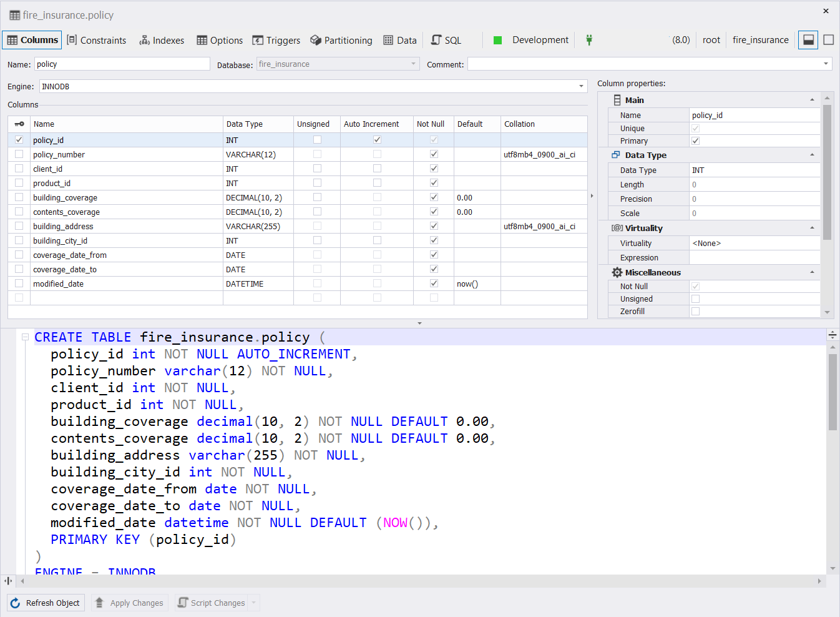Open the Constraints tab
Viewport: 840px width, 617px height.
pos(97,40)
